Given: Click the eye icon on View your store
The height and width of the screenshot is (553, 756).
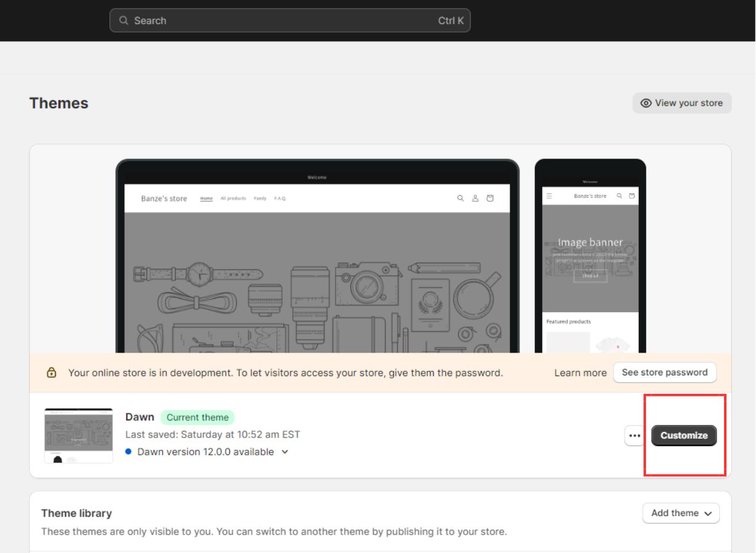Looking at the screenshot, I should pyautogui.click(x=646, y=103).
